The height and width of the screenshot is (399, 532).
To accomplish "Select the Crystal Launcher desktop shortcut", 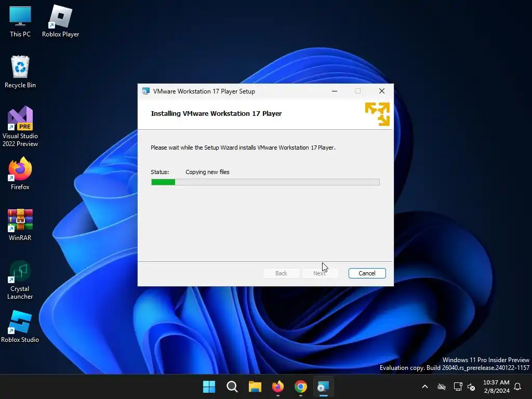I will click(20, 280).
